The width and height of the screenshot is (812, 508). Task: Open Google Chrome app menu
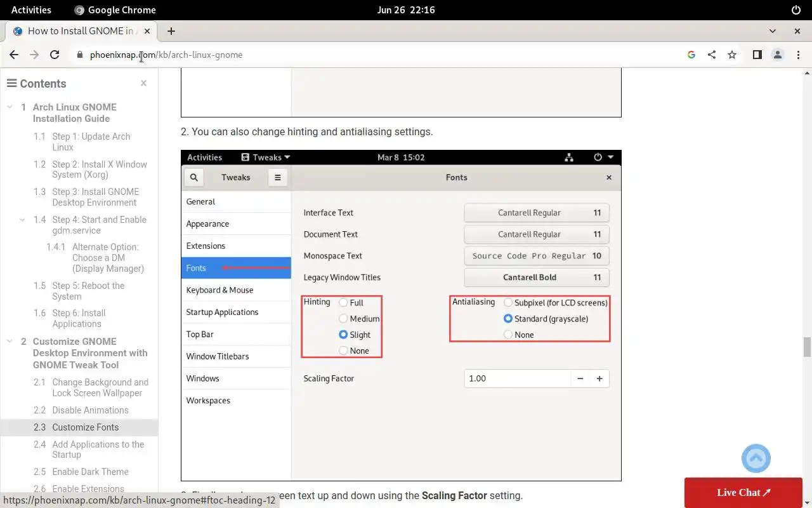115,10
